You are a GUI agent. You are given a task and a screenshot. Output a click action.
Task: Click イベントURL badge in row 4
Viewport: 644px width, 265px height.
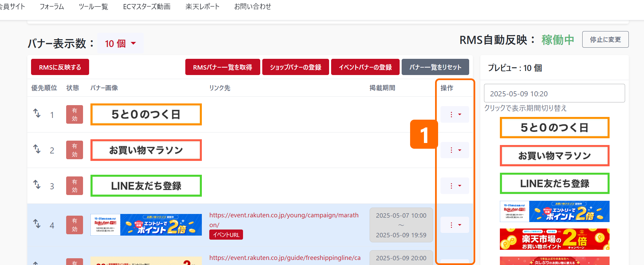(x=226, y=235)
